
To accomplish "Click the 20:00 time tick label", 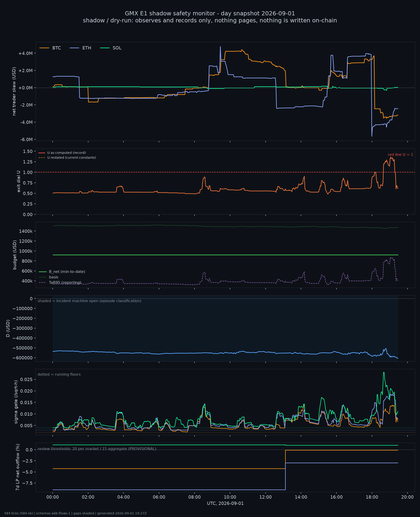I will click(x=407, y=497).
